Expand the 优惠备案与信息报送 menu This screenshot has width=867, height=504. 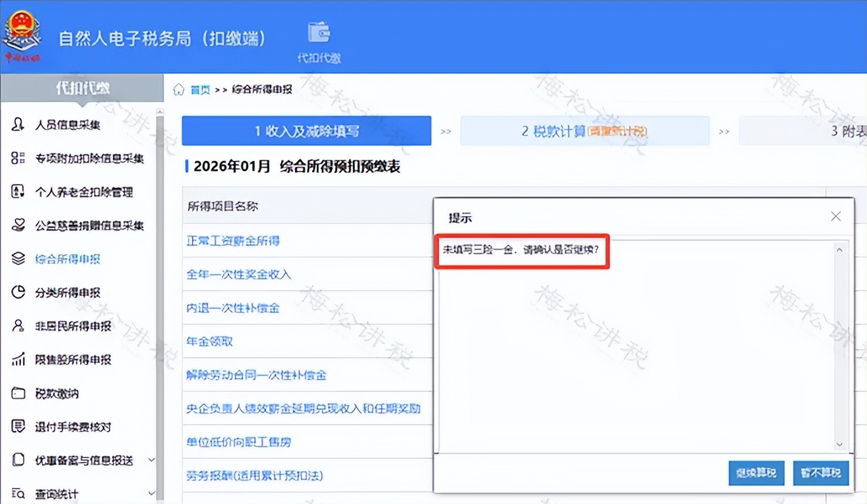point(150,460)
